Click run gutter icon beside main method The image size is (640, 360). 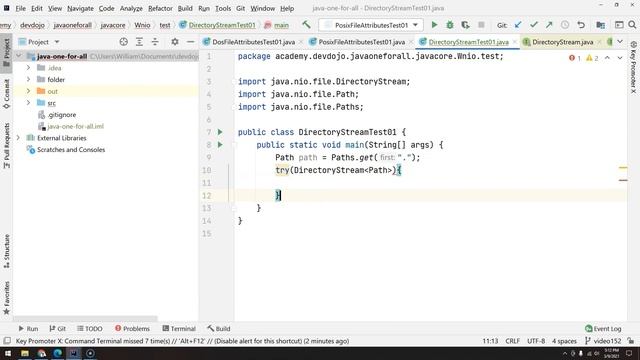click(x=220, y=144)
